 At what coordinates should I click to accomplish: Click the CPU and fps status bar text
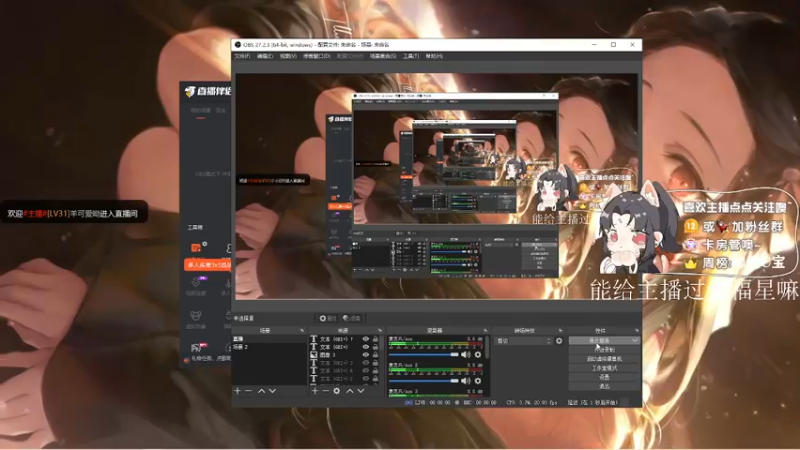pos(531,403)
